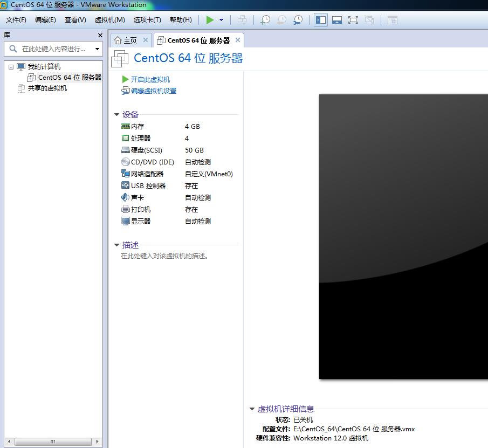
Task: Click the 声卡 sound card icon
Action: tap(126, 197)
